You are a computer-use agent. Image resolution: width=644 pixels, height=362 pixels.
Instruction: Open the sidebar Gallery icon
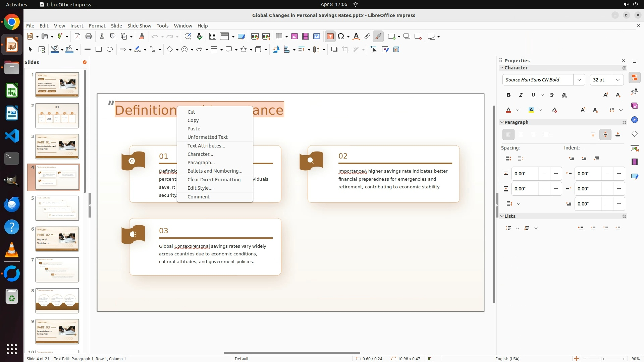(x=634, y=106)
